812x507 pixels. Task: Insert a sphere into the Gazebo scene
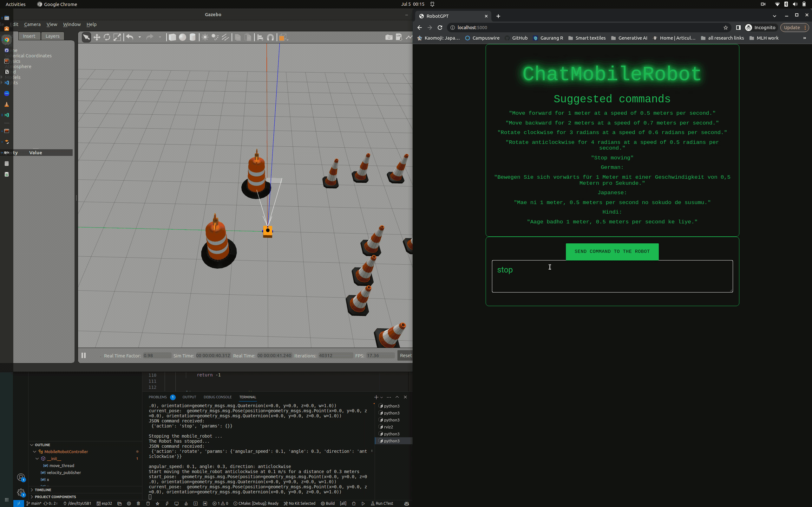[182, 37]
